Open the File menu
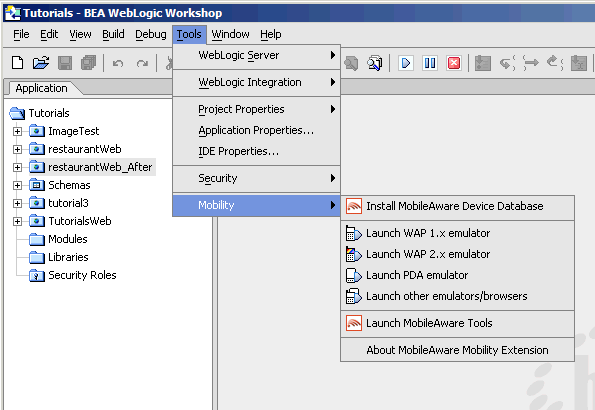595x410 pixels. click(21, 35)
